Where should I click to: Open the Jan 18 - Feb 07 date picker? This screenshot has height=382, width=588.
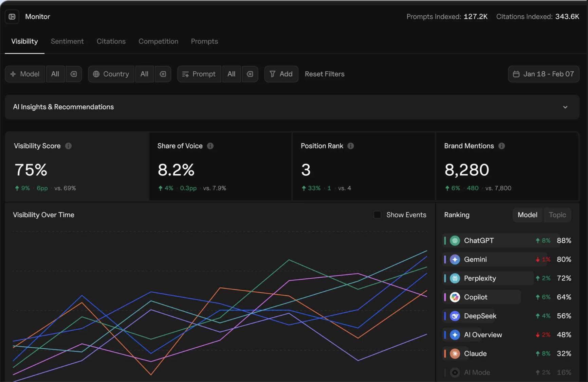[x=544, y=74]
